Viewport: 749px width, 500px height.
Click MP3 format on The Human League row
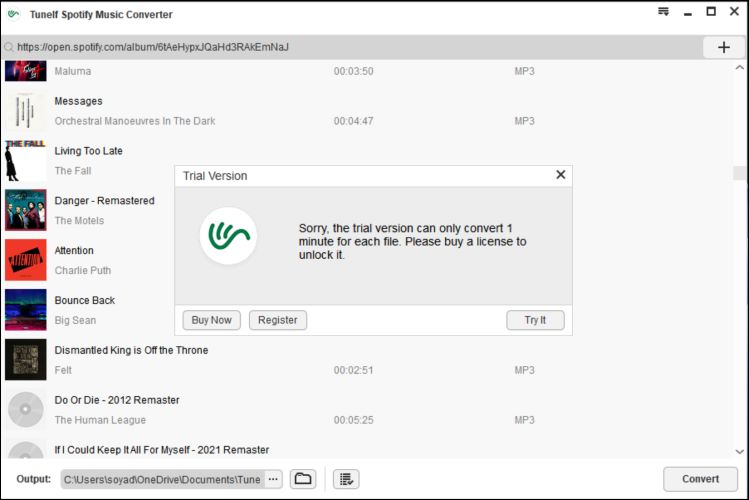point(524,420)
